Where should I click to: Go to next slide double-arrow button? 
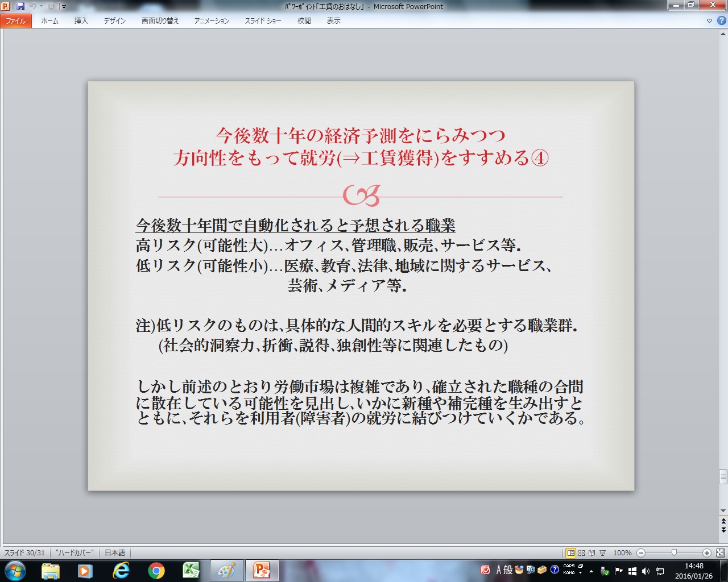pyautogui.click(x=723, y=530)
